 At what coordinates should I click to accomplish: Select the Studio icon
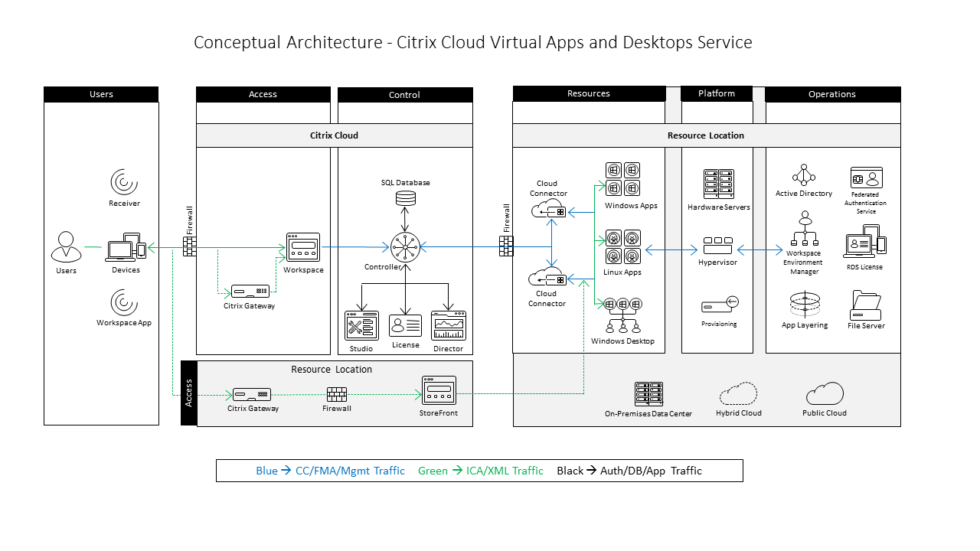tap(361, 325)
